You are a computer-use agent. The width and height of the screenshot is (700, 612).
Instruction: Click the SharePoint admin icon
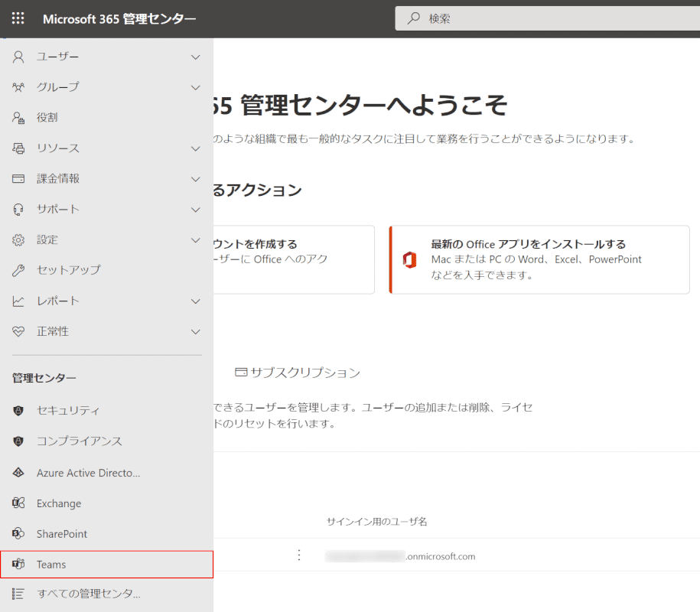(x=18, y=533)
